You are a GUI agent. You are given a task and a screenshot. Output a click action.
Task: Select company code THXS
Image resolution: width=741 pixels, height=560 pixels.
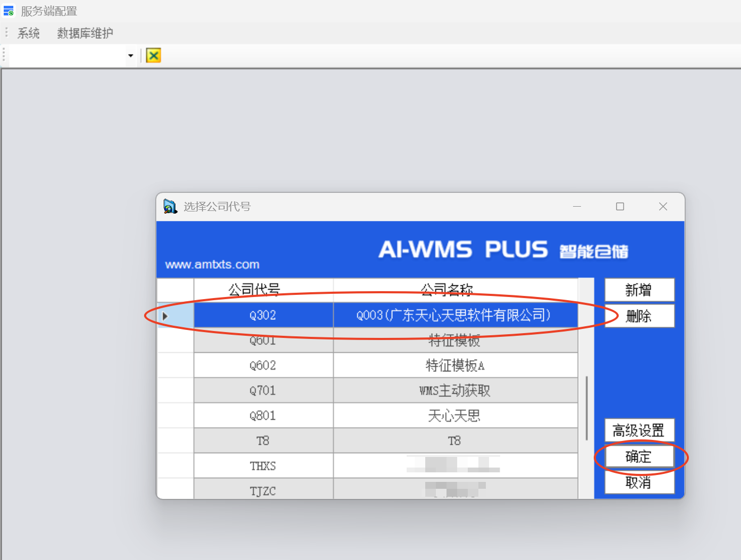[x=263, y=466]
